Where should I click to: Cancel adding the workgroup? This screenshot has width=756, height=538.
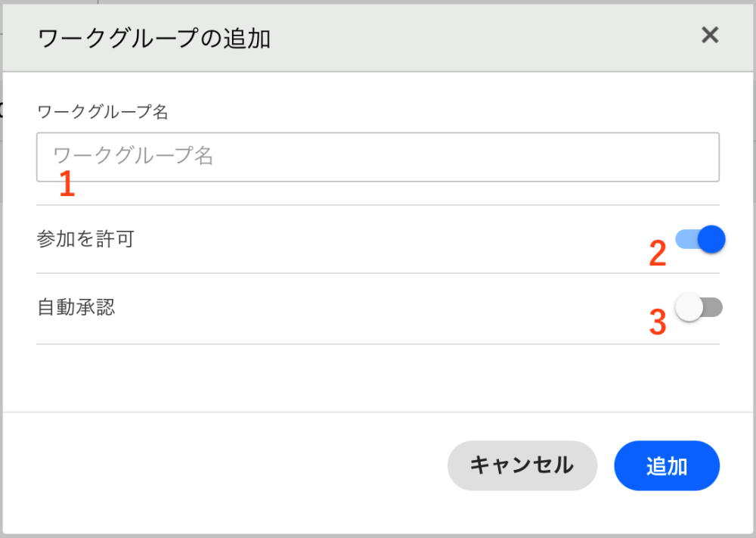coord(522,465)
